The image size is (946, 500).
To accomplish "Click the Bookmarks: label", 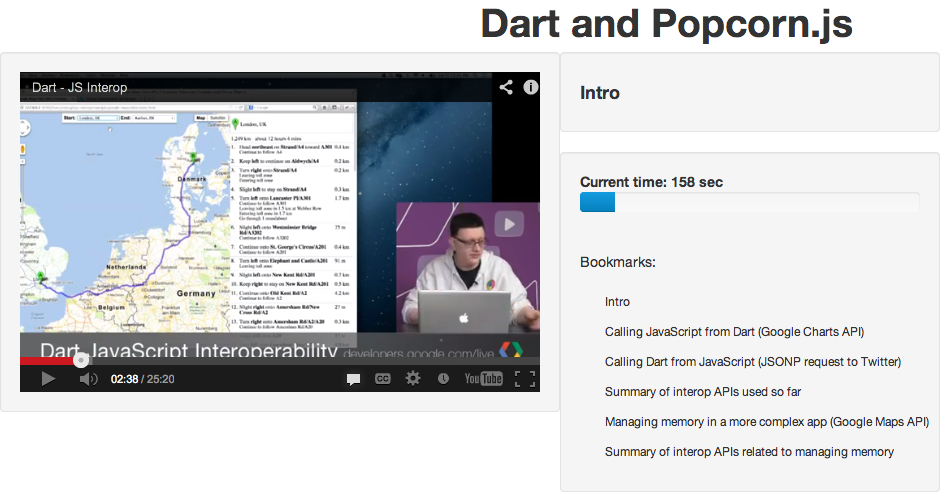I will point(617,262).
